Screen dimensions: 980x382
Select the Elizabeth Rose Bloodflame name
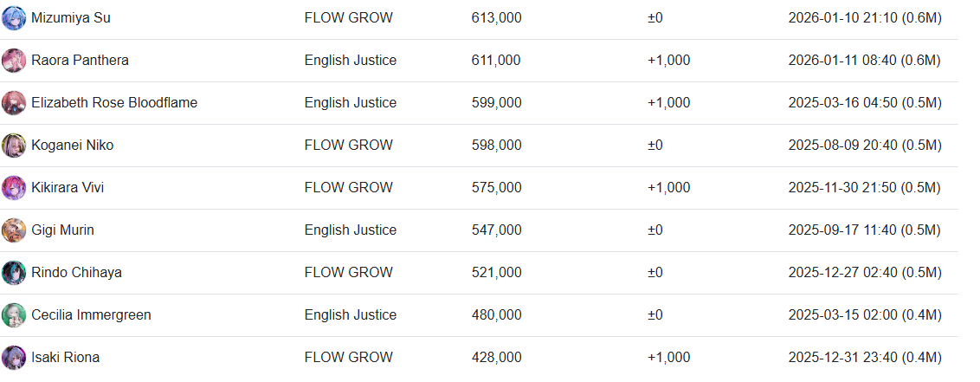(114, 103)
